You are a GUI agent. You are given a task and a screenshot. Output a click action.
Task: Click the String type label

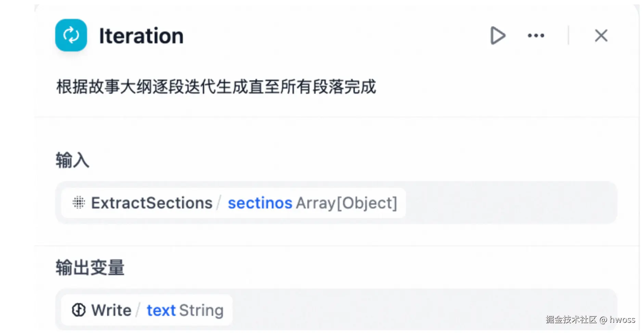coord(201,310)
